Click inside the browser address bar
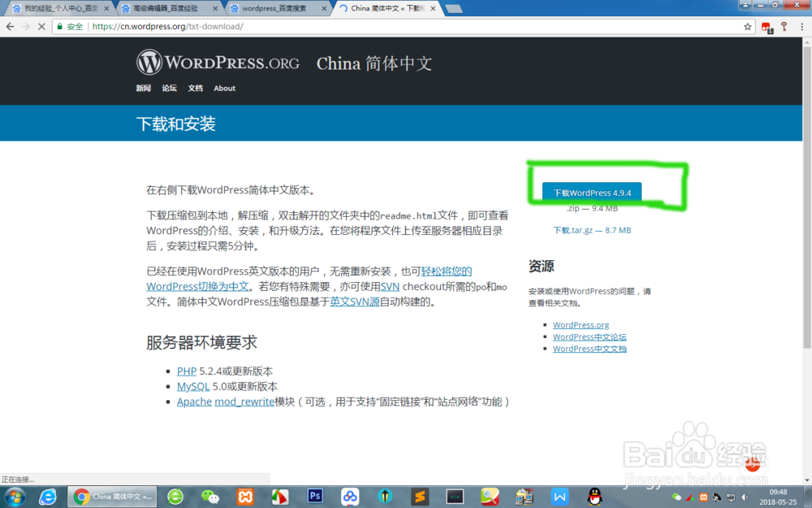This screenshot has width=812, height=508. click(x=244, y=26)
